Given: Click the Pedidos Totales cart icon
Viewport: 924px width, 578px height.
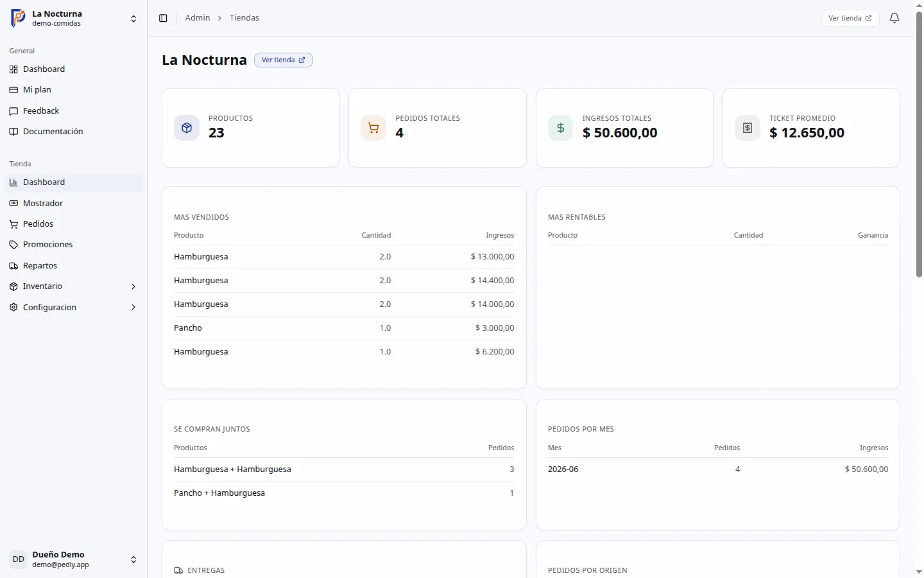Looking at the screenshot, I should [x=373, y=128].
